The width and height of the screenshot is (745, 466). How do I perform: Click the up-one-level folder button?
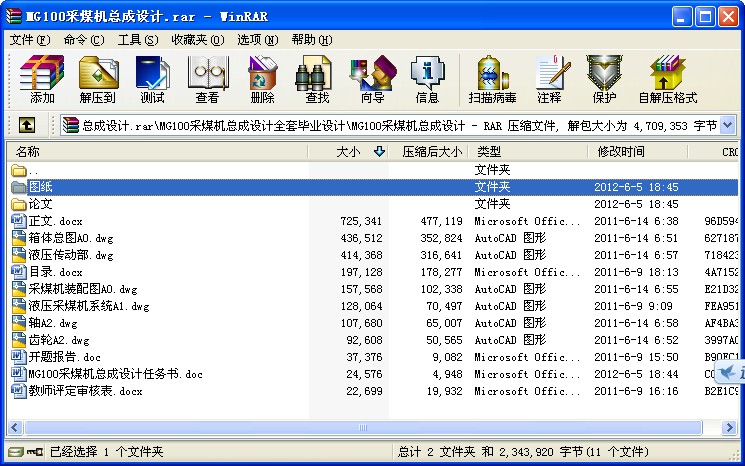pyautogui.click(x=27, y=125)
